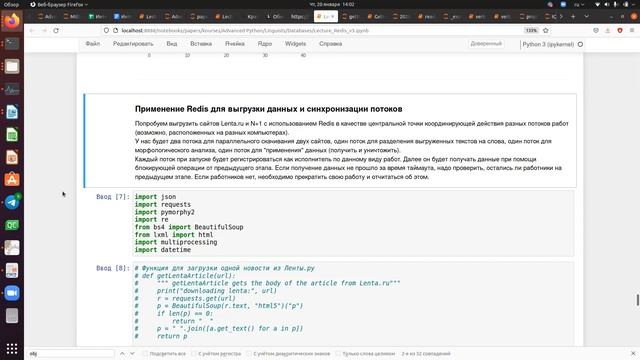This screenshot has width=640, height=360.
Task: Click the page vertical scrollbar thumb
Action: 638,300
